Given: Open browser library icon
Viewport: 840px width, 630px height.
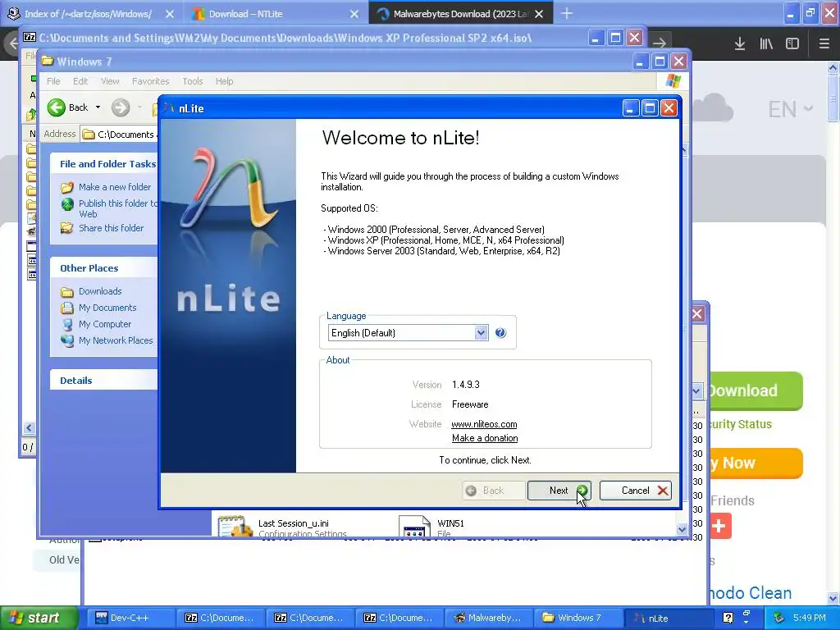Looking at the screenshot, I should pos(766,43).
